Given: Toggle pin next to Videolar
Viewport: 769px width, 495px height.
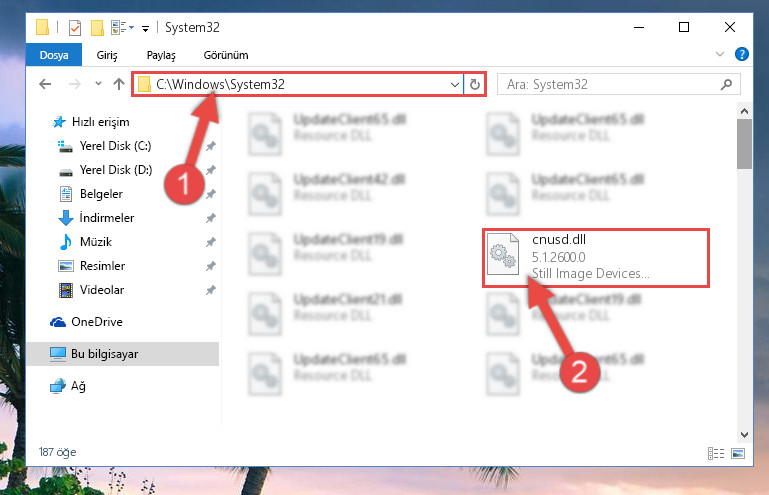Looking at the screenshot, I should pyautogui.click(x=210, y=290).
